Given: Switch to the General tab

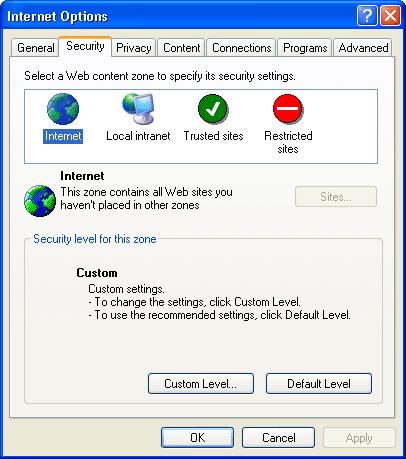Looking at the screenshot, I should [x=35, y=48].
